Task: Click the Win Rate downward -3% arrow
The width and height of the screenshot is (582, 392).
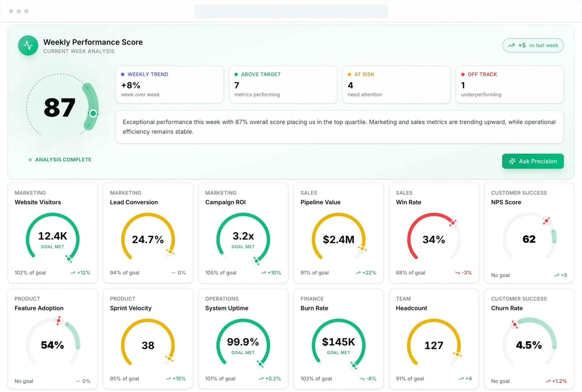Action: 457,273
